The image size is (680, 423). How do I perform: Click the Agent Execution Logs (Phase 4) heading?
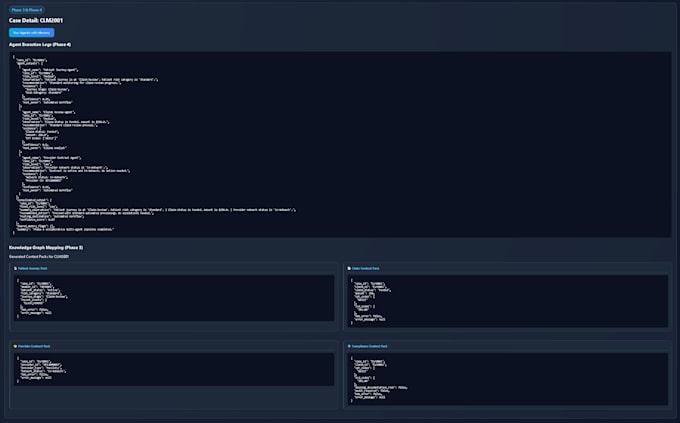coord(40,44)
